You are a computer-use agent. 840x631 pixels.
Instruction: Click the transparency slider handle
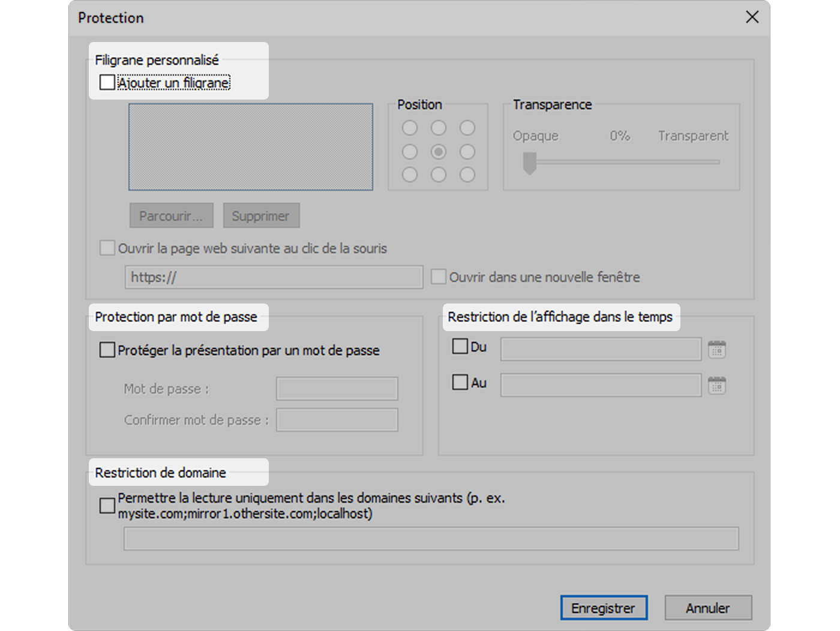coord(529,163)
